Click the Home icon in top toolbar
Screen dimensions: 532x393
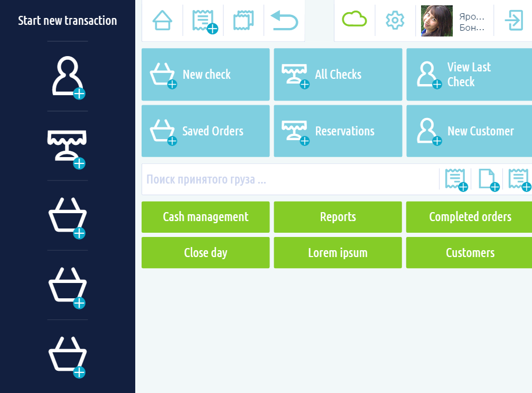tap(162, 21)
